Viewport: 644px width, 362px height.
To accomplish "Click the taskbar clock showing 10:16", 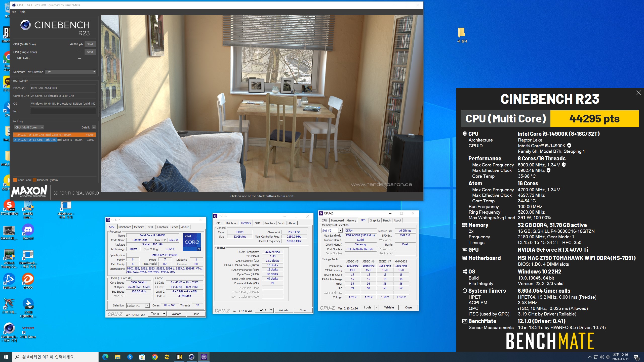I will pyautogui.click(x=621, y=357).
